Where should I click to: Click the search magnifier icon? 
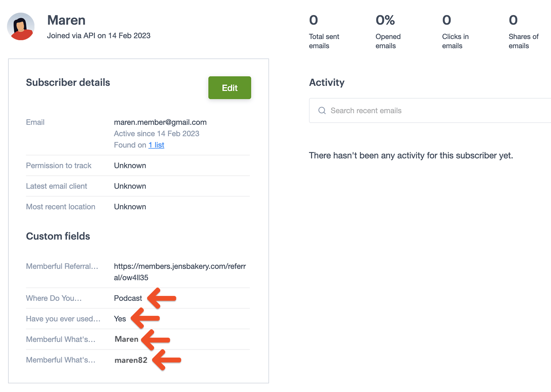point(322,111)
